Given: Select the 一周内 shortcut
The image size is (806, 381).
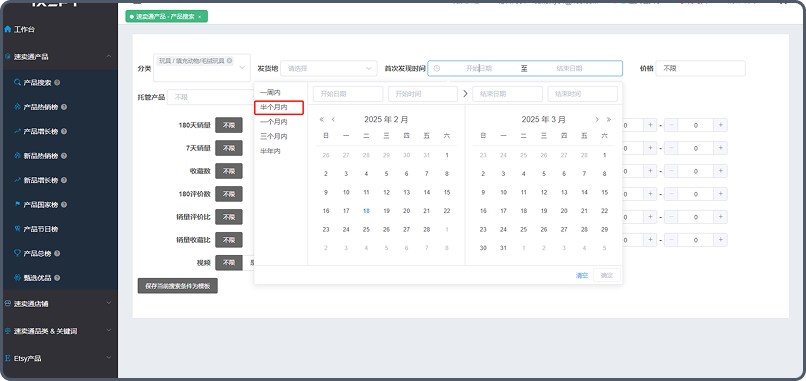Looking at the screenshot, I should [x=270, y=93].
